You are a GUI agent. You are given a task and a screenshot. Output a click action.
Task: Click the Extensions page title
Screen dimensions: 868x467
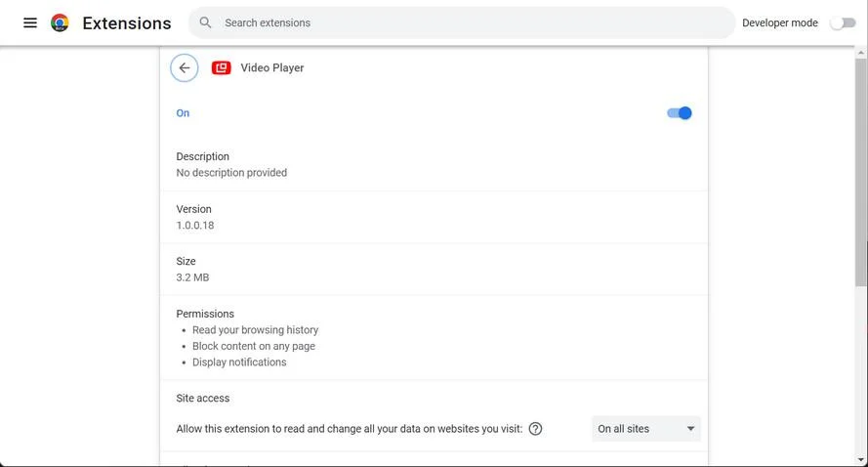click(127, 23)
